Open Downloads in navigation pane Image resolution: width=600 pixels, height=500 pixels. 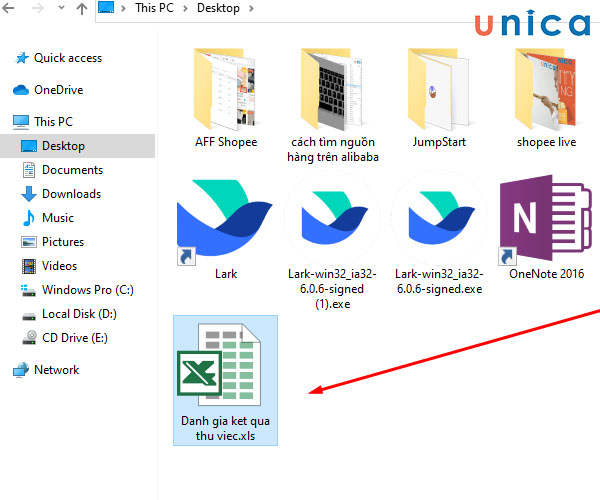pos(72,194)
